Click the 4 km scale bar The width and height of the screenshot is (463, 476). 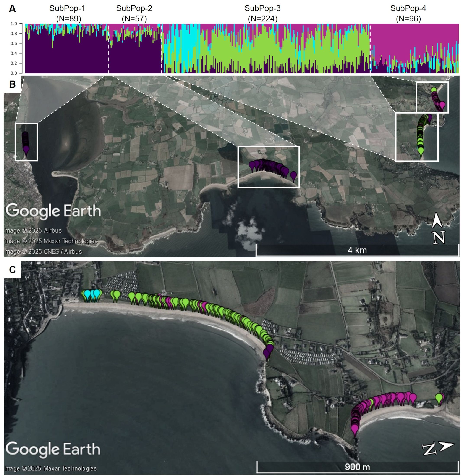coord(357,251)
